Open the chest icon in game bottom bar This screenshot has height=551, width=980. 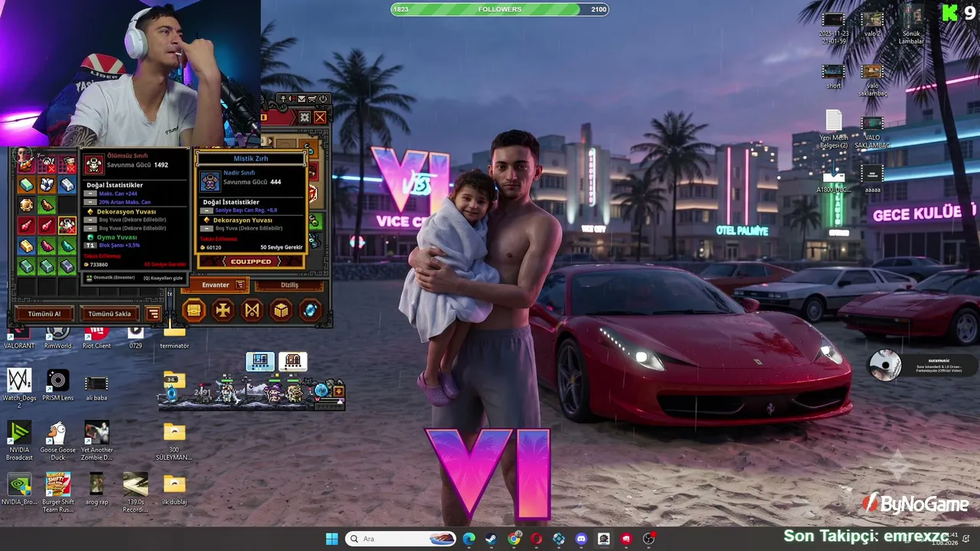194,310
